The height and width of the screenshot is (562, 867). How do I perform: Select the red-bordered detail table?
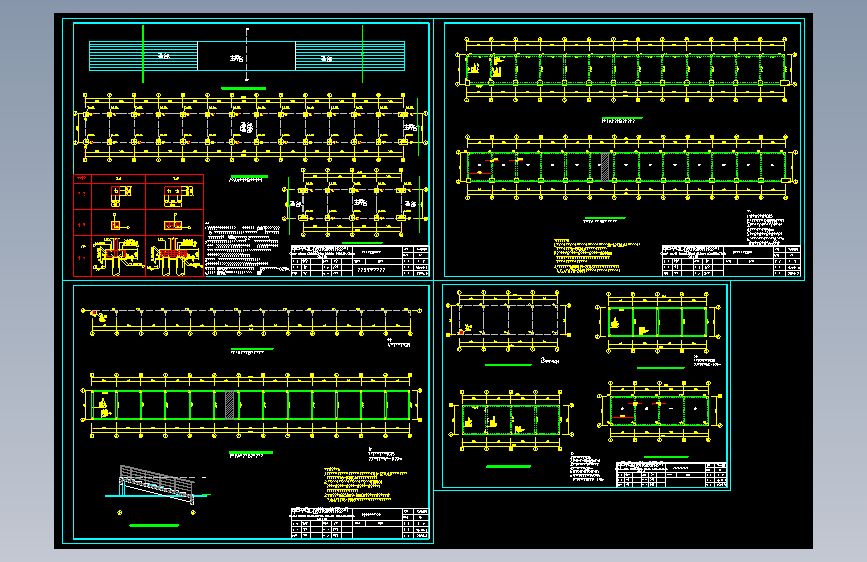(x=138, y=225)
